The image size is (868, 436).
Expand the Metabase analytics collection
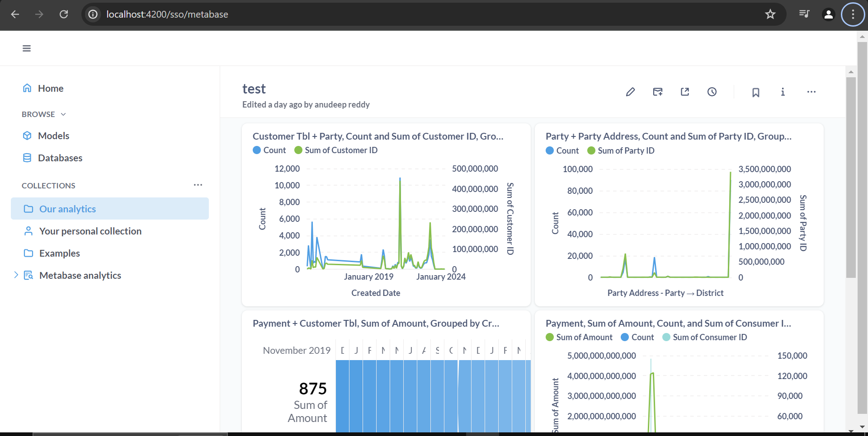(16, 275)
